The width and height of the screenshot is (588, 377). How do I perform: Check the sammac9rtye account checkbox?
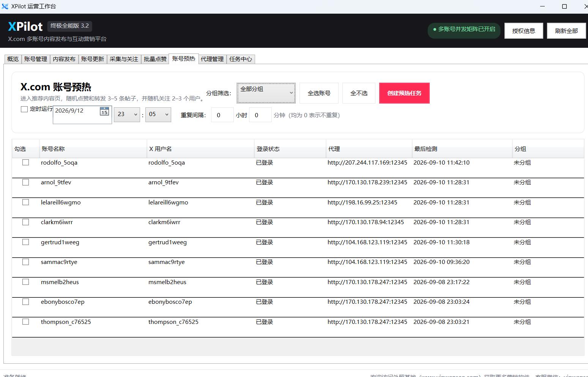(26, 262)
